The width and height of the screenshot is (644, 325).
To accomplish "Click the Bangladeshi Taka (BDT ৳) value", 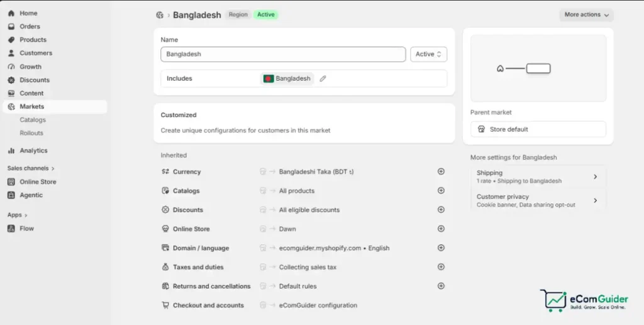I will (316, 171).
